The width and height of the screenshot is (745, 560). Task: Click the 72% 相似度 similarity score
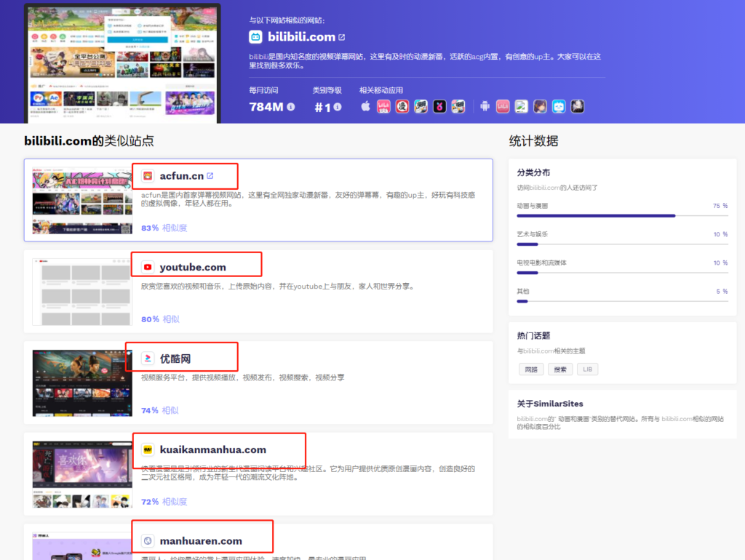click(164, 502)
